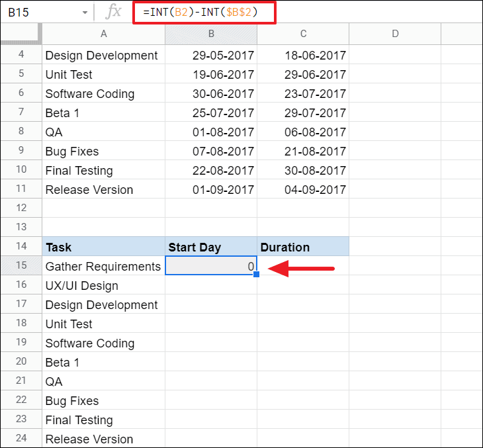This screenshot has width=483, height=448.
Task: Select column A header
Action: tap(103, 34)
